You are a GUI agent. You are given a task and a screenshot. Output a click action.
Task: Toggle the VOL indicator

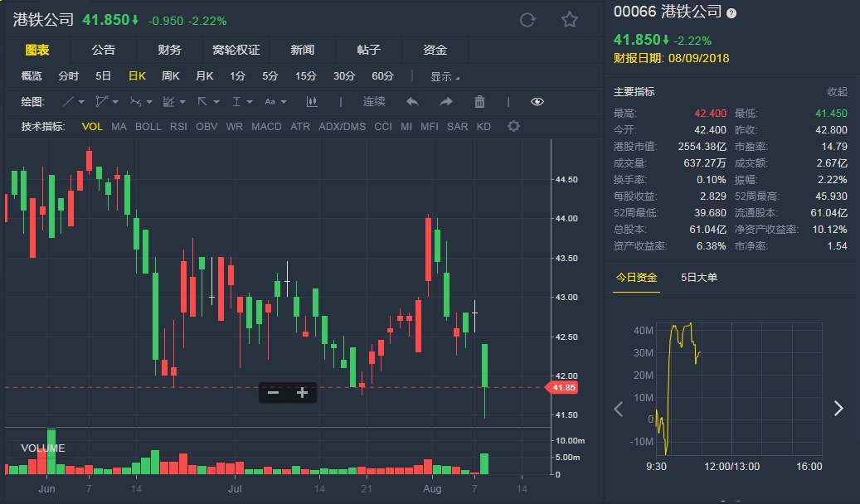point(92,127)
